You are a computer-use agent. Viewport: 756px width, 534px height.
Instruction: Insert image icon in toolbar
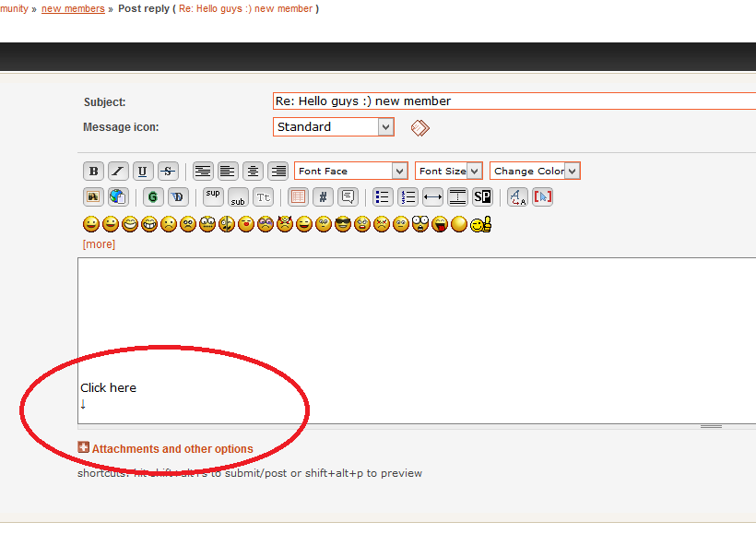[x=93, y=196]
